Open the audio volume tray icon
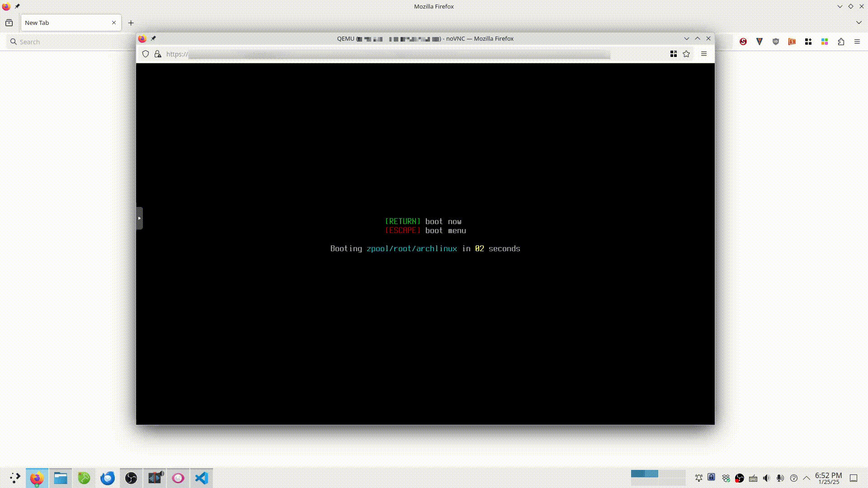Image resolution: width=868 pixels, height=488 pixels. point(766,478)
